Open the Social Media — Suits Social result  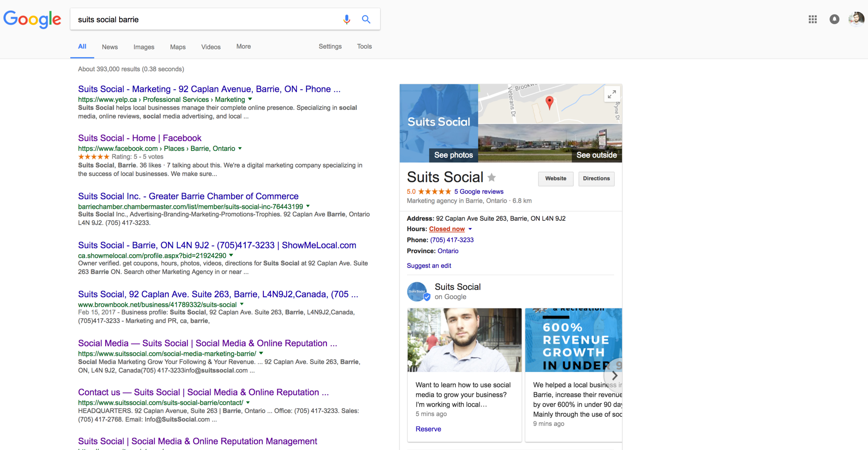pyautogui.click(x=207, y=343)
